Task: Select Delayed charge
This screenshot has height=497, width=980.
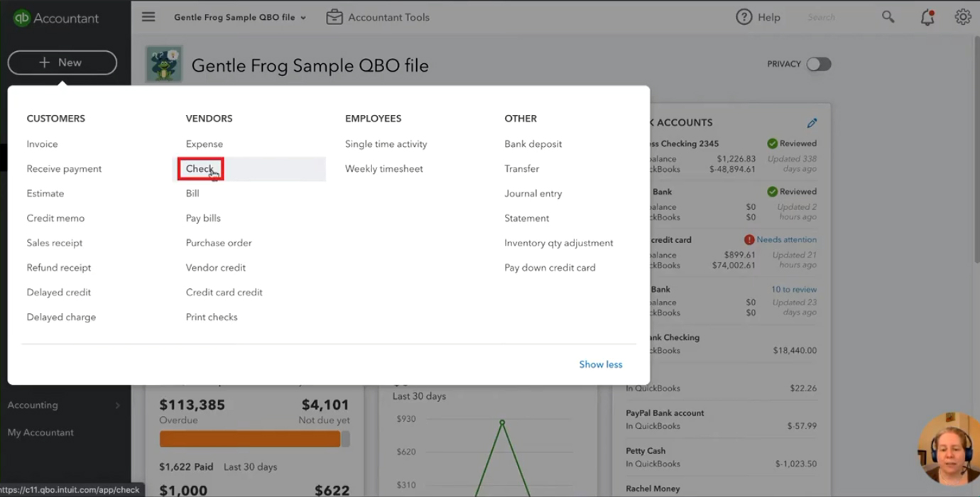Action: pos(61,317)
